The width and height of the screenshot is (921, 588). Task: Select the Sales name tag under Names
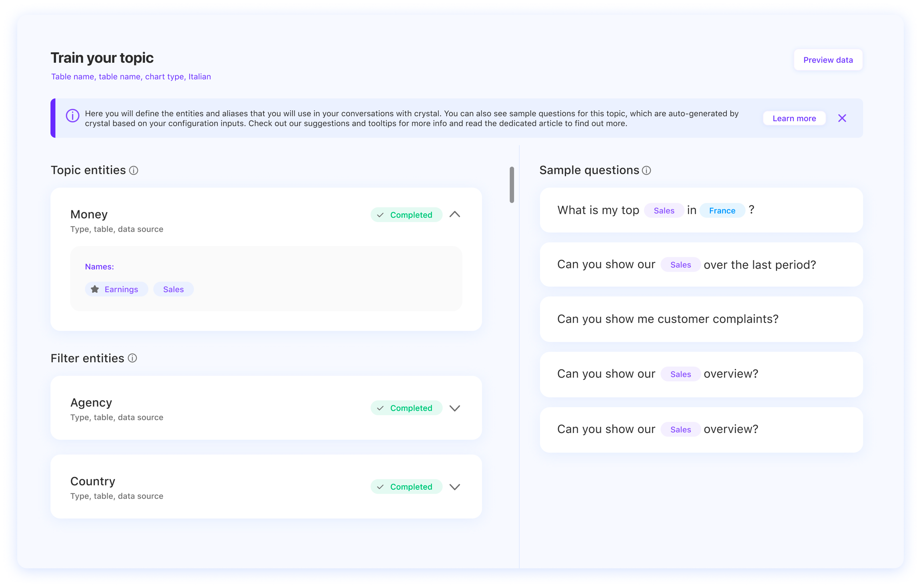pyautogui.click(x=173, y=289)
